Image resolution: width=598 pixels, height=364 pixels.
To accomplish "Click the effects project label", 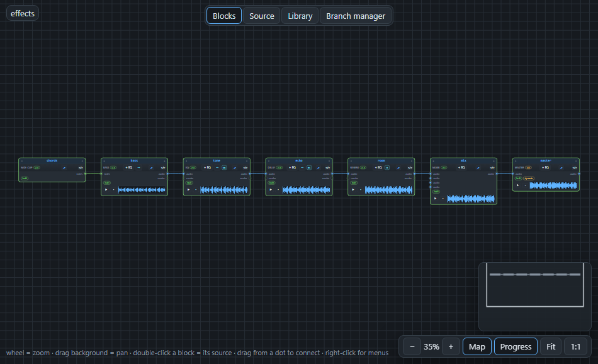I will [23, 13].
